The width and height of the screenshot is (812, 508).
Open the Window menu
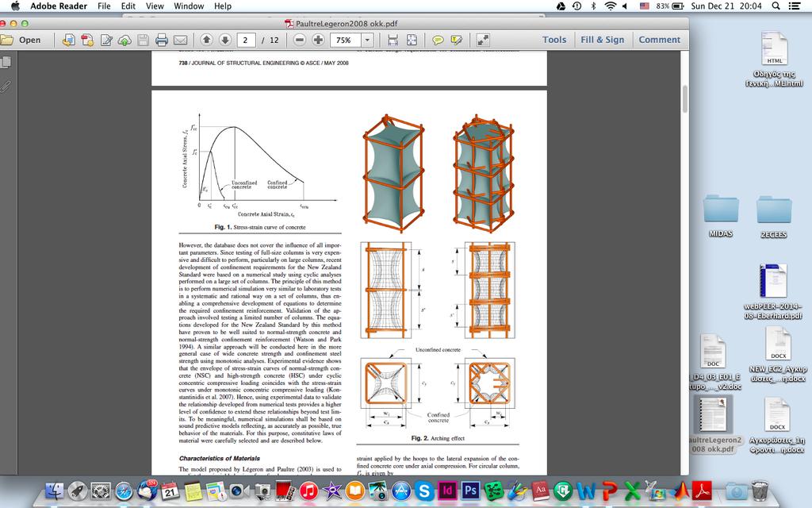click(189, 6)
